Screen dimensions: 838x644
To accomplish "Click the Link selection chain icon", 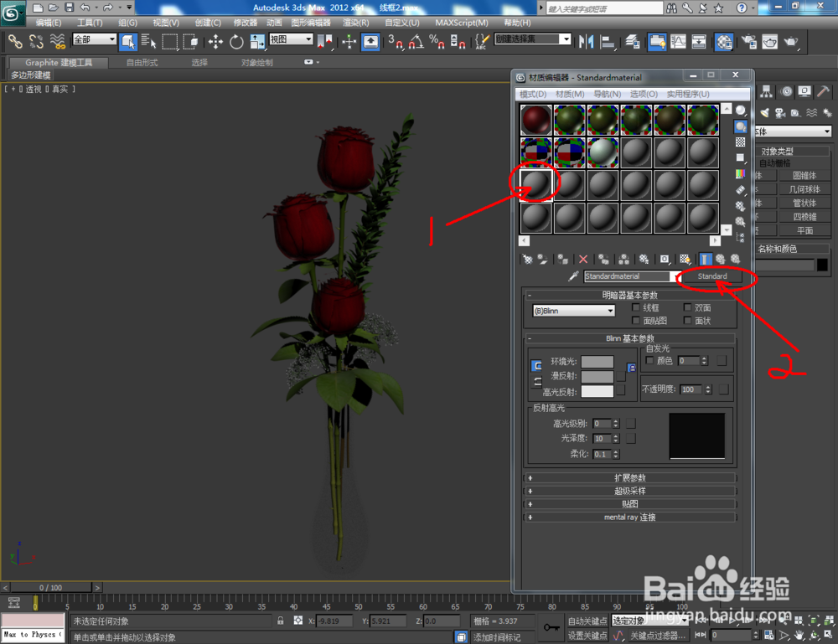I will [x=15, y=42].
